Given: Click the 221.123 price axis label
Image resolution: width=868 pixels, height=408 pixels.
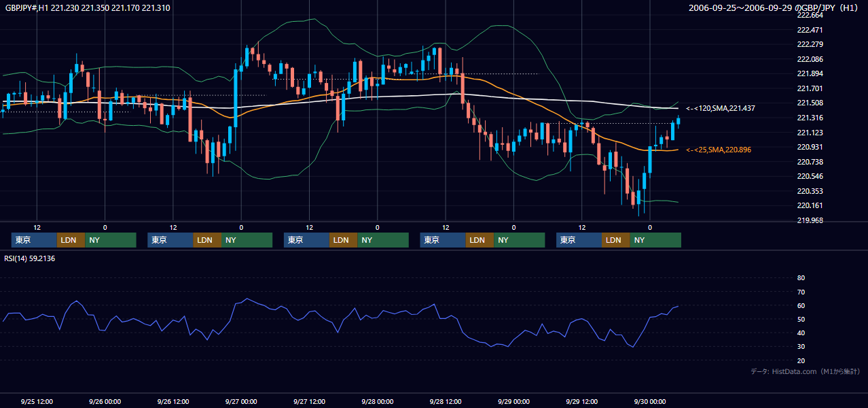Looking at the screenshot, I should pos(810,133).
